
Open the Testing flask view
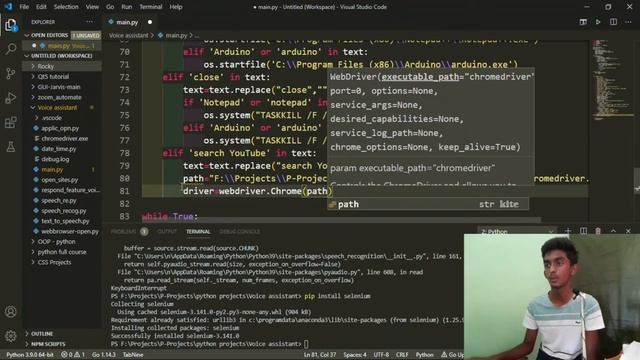point(11,147)
